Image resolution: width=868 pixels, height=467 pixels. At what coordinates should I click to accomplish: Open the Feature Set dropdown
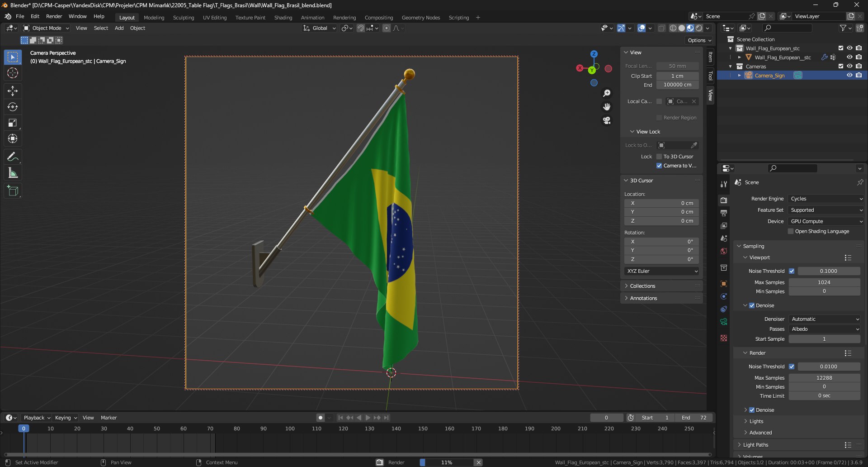826,210
